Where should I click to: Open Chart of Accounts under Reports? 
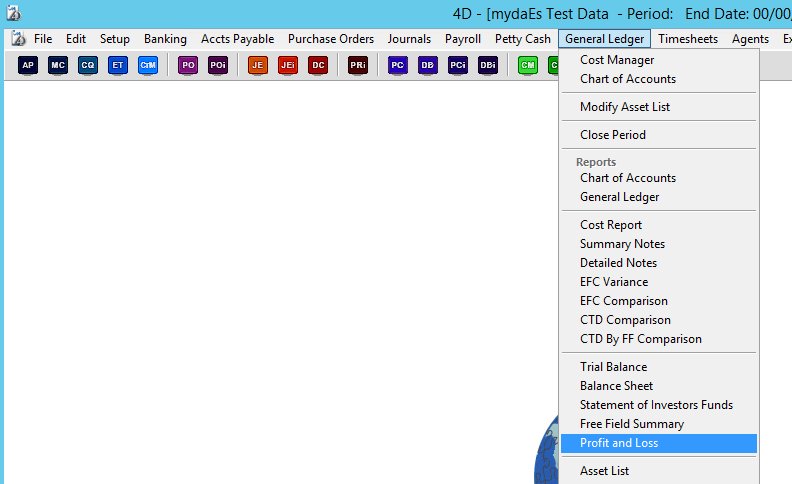tap(659, 178)
